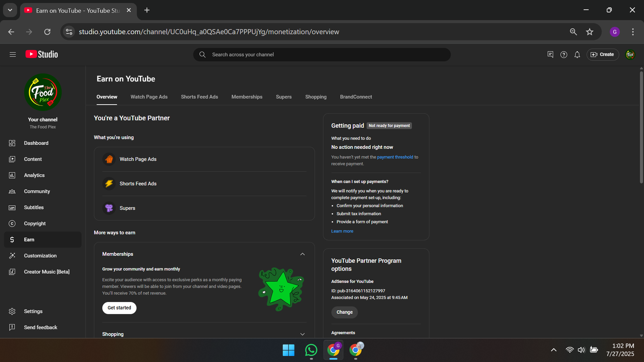Open Customization in the sidebar
This screenshot has width=644, height=362.
point(43,256)
